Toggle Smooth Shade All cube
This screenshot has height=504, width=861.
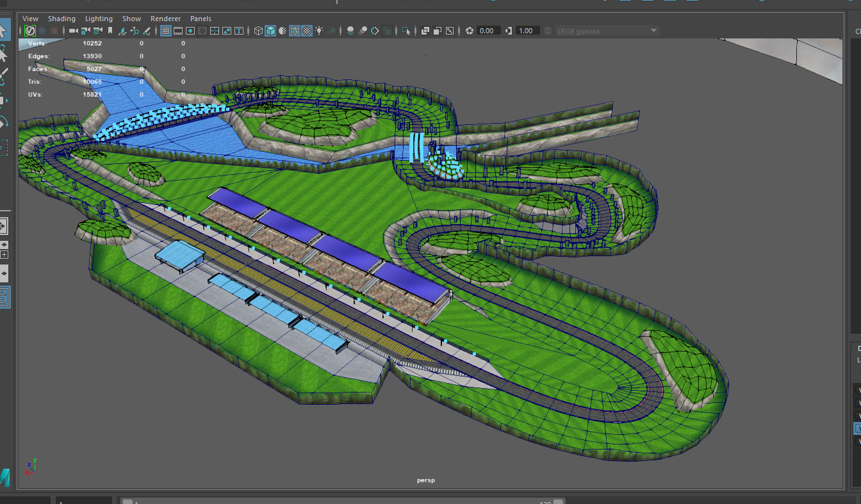(270, 31)
